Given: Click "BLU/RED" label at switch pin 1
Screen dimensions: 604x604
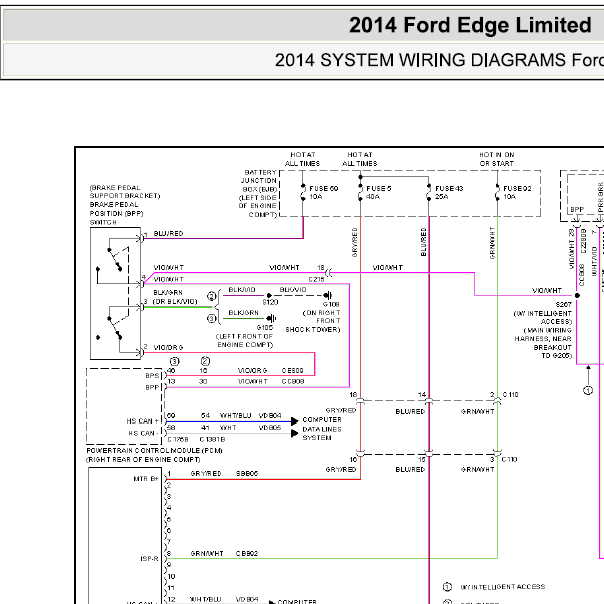Looking at the screenshot, I should [168, 233].
